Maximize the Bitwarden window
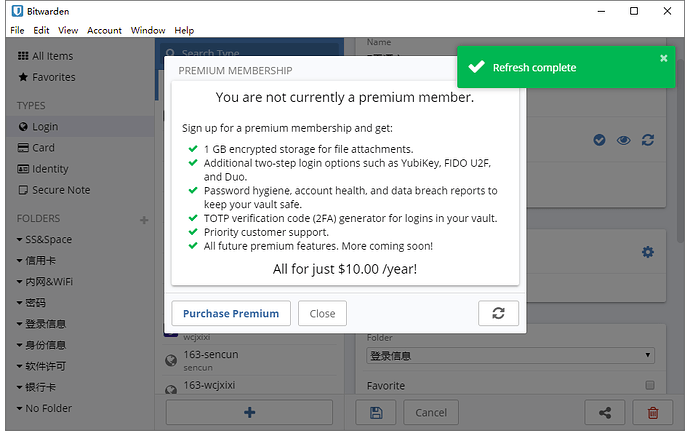The height and width of the screenshot is (435, 690). [634, 11]
